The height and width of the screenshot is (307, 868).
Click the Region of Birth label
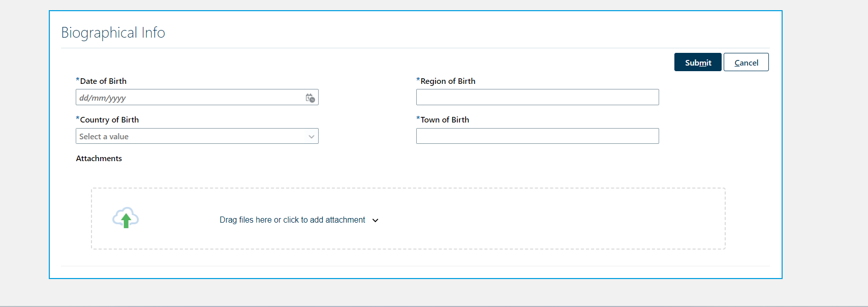click(x=448, y=81)
